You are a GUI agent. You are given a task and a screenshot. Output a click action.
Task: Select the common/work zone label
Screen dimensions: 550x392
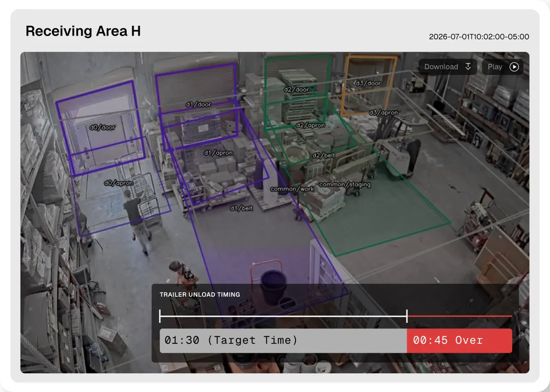click(292, 189)
